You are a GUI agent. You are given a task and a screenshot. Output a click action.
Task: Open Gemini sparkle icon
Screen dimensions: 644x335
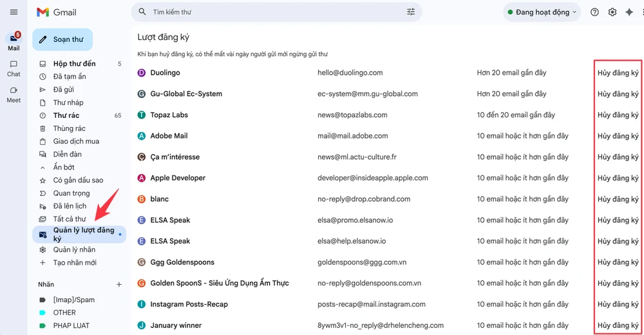point(629,12)
